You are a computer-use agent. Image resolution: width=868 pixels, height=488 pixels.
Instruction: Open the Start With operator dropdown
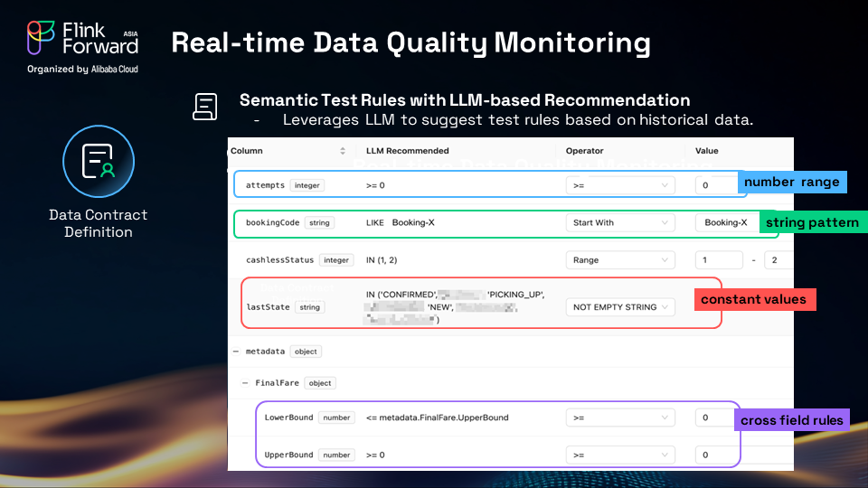pos(620,222)
